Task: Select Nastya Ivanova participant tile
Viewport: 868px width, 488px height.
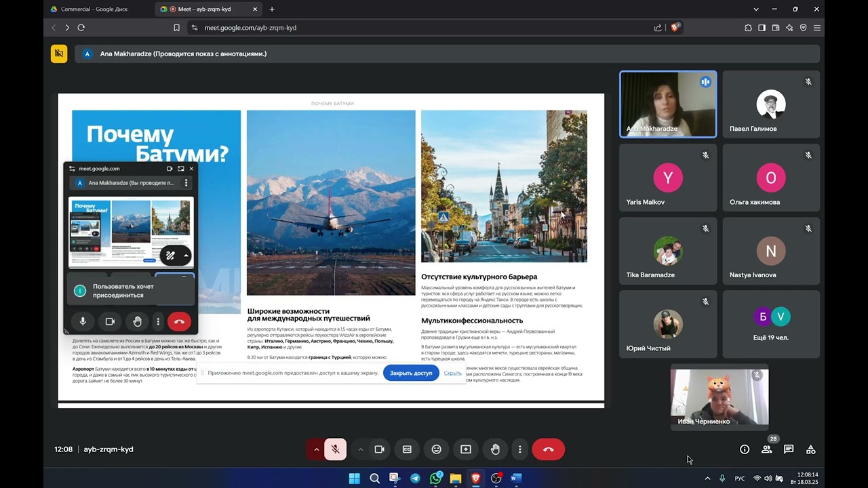Action: coord(771,251)
